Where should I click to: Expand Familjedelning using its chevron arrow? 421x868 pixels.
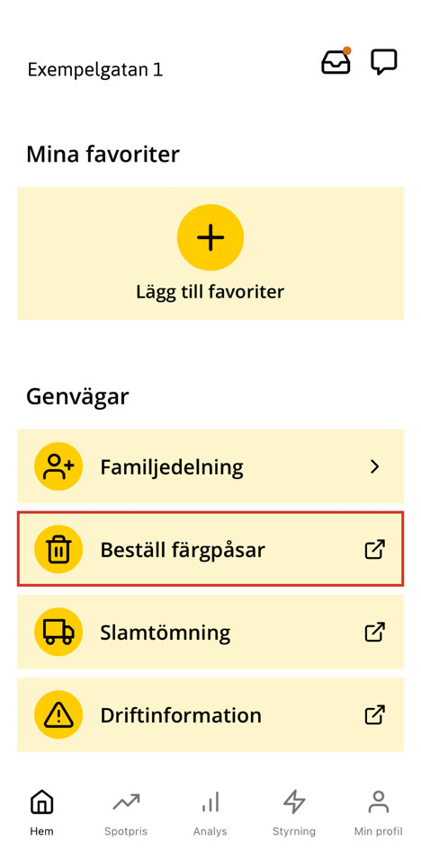375,466
